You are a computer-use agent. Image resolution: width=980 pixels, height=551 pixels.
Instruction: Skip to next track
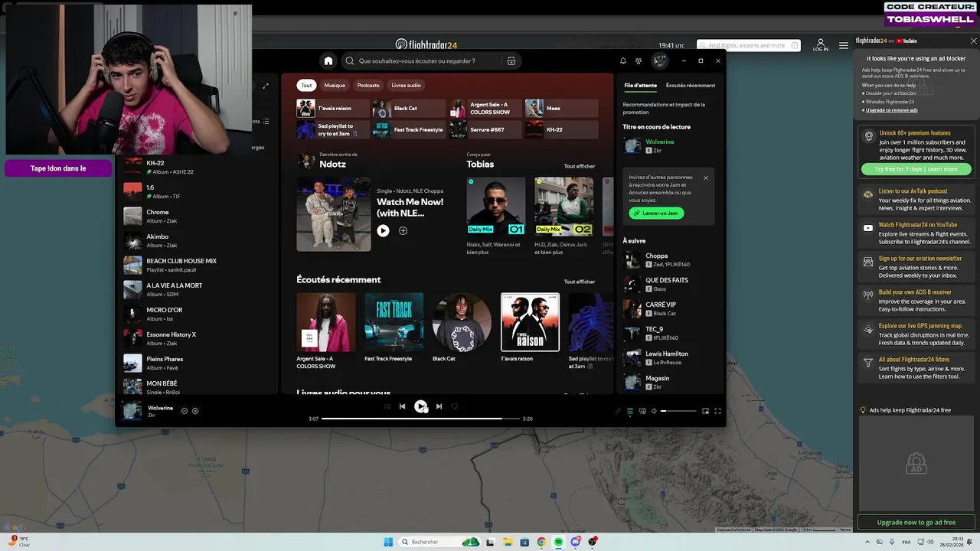point(439,406)
